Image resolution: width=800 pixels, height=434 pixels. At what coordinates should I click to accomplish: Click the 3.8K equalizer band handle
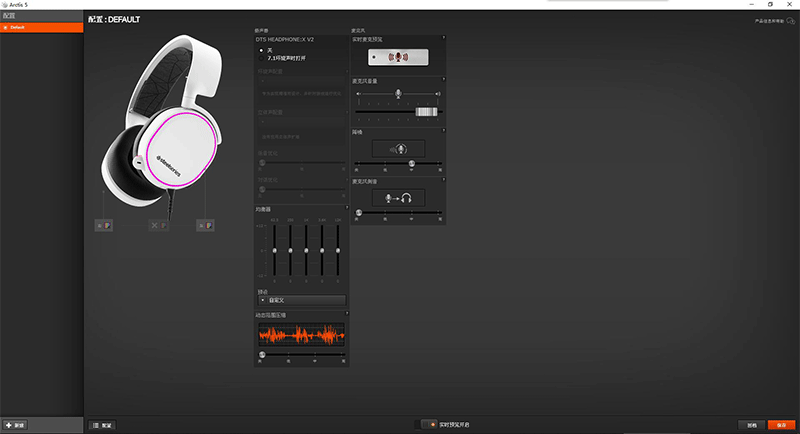pyautogui.click(x=322, y=250)
